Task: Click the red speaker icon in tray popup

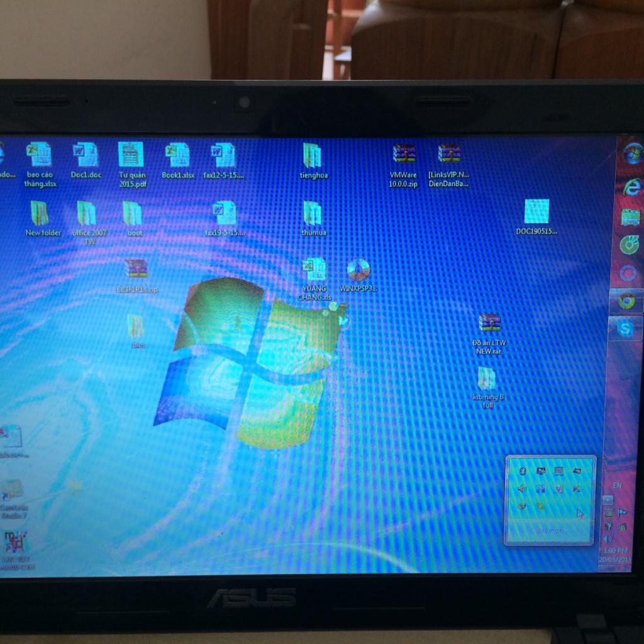Action: [522, 489]
